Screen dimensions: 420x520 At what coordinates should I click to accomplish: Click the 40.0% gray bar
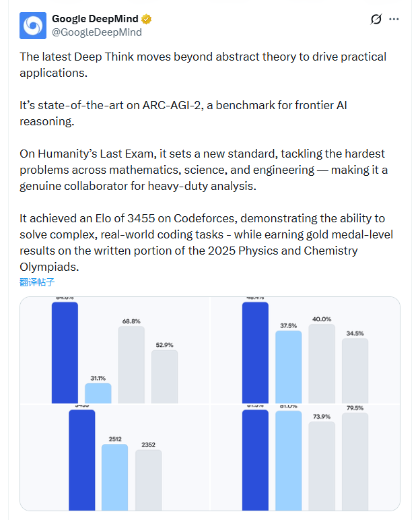pos(322,364)
